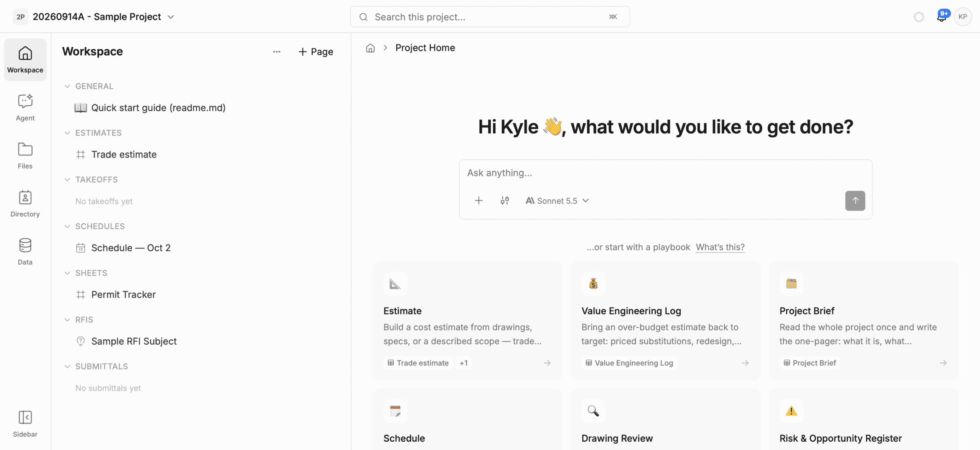Open the Files section in the left rail

pyautogui.click(x=25, y=155)
